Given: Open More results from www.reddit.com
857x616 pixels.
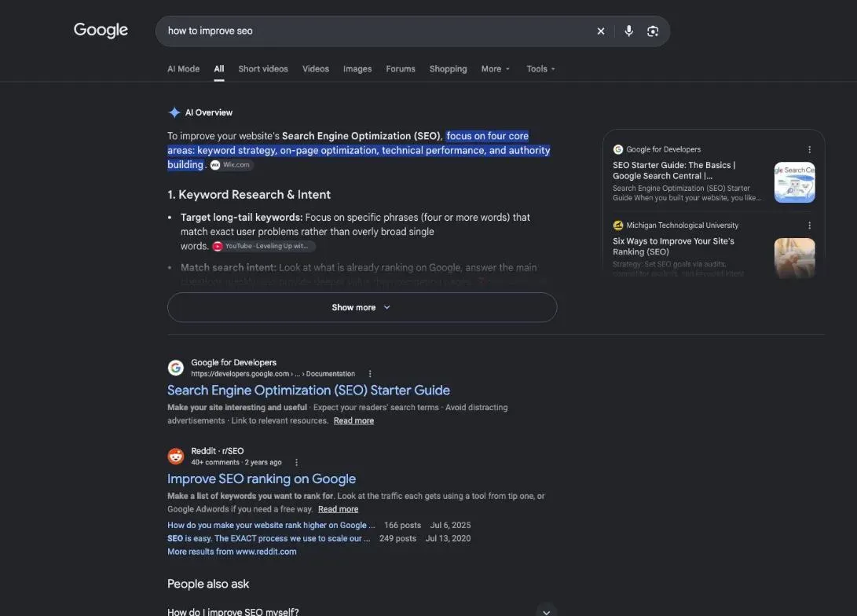Looking at the screenshot, I should click(x=232, y=552).
